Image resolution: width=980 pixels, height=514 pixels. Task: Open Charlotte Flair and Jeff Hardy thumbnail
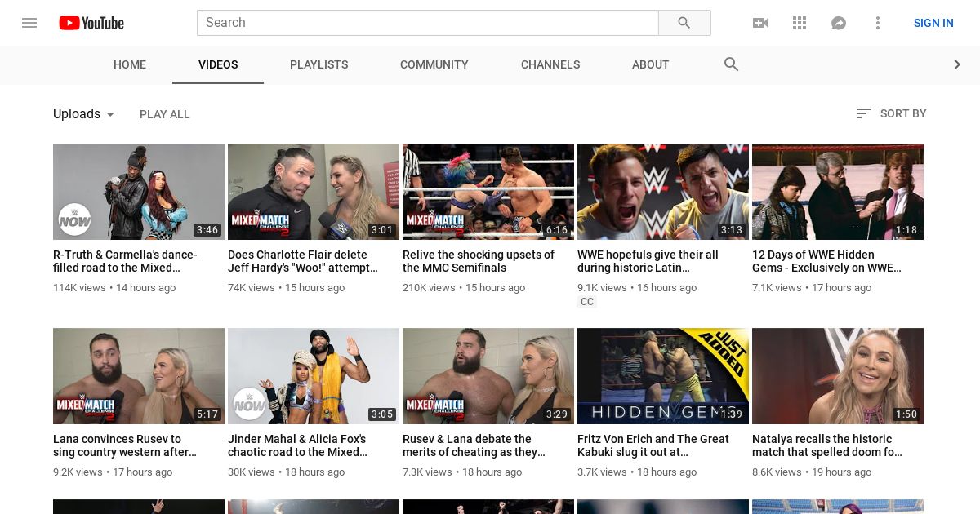[314, 192]
